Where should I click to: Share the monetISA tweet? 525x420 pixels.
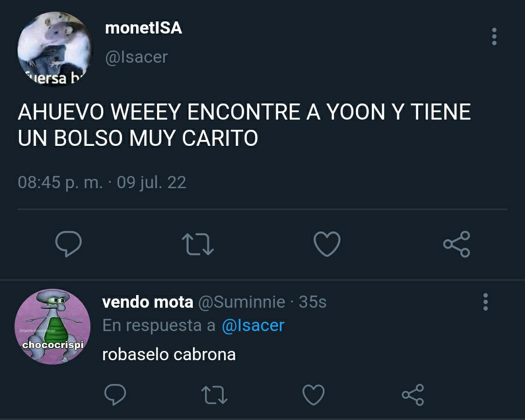456,244
